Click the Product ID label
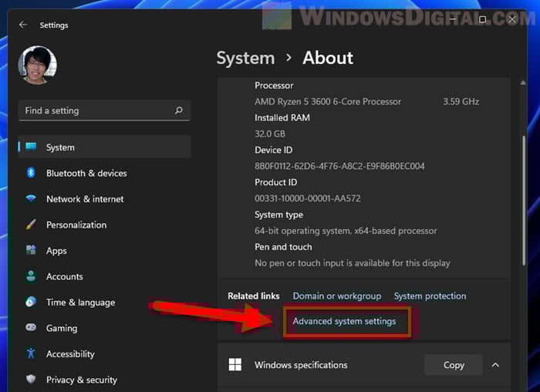 (x=275, y=182)
